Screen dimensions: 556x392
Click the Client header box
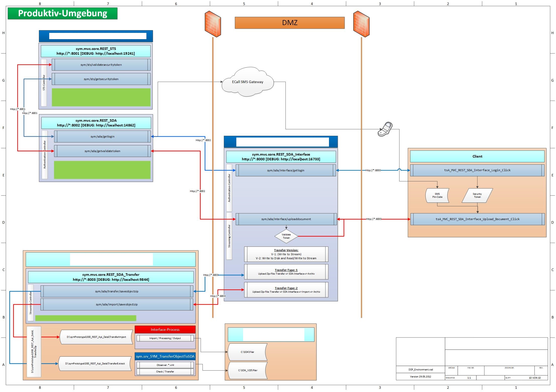point(477,156)
